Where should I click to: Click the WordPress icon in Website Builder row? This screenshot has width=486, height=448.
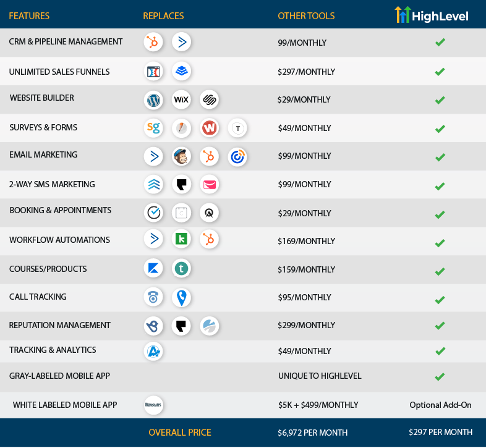tap(153, 99)
